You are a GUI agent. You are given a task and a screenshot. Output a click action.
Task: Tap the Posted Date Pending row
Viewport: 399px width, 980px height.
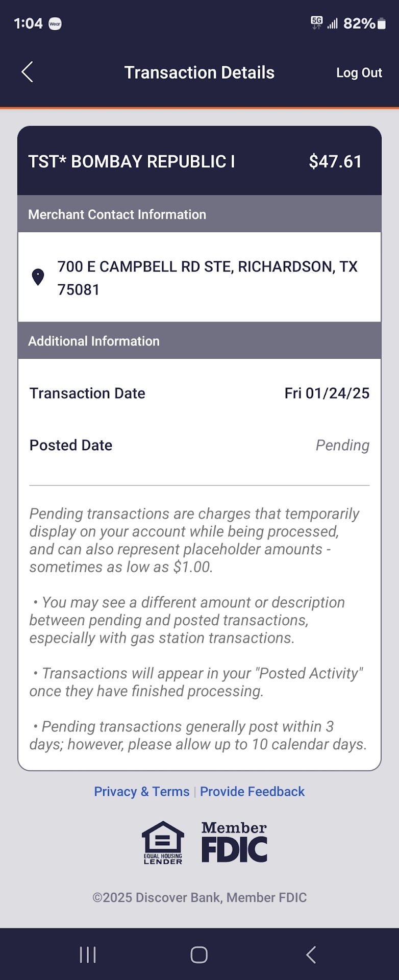tap(199, 445)
